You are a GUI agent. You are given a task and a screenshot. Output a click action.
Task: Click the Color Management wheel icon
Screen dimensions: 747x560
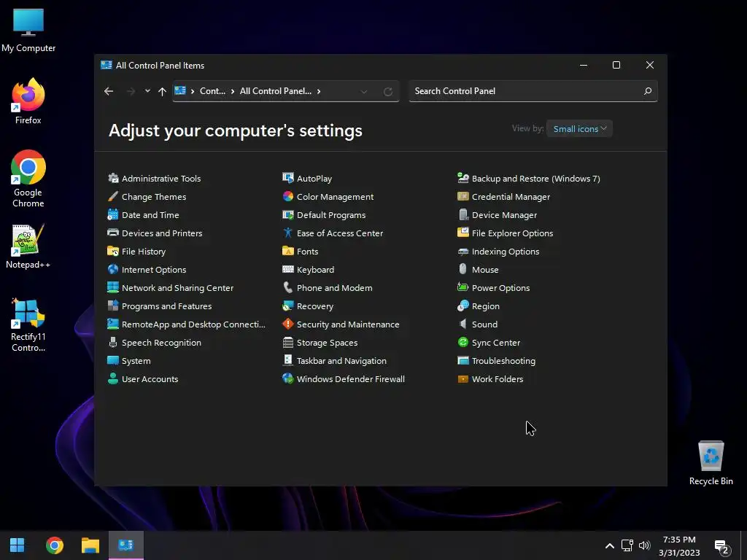(287, 197)
